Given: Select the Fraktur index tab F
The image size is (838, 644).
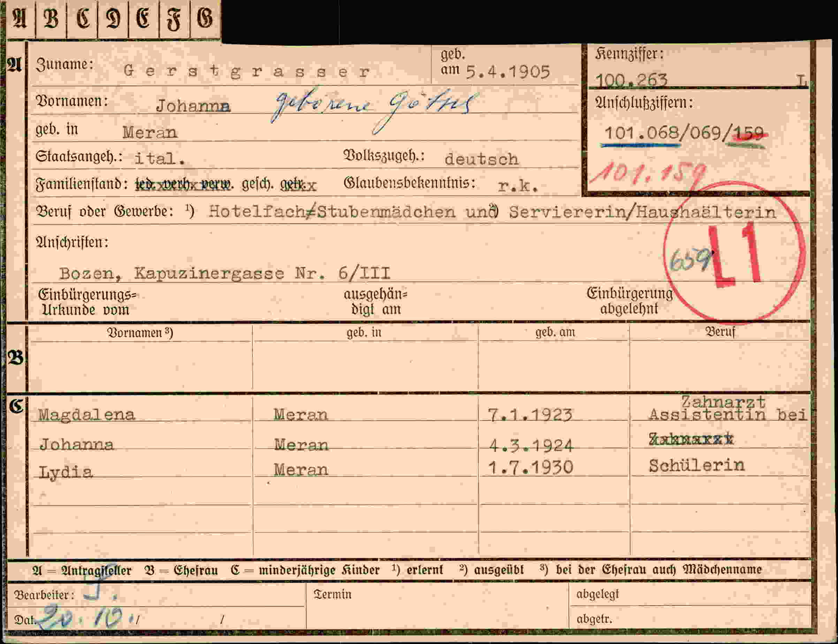Looking at the screenshot, I should [x=174, y=19].
